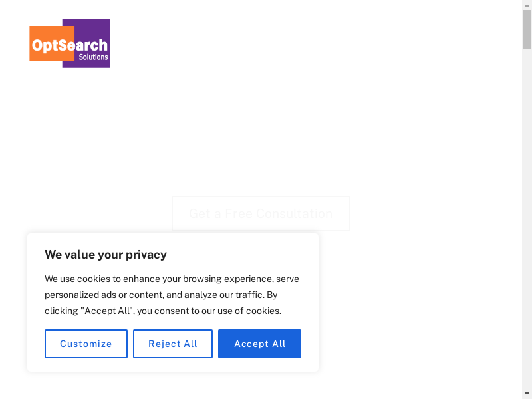Click the 'consent to our use of cookies' line
The height and width of the screenshot is (399, 532).
219,311
